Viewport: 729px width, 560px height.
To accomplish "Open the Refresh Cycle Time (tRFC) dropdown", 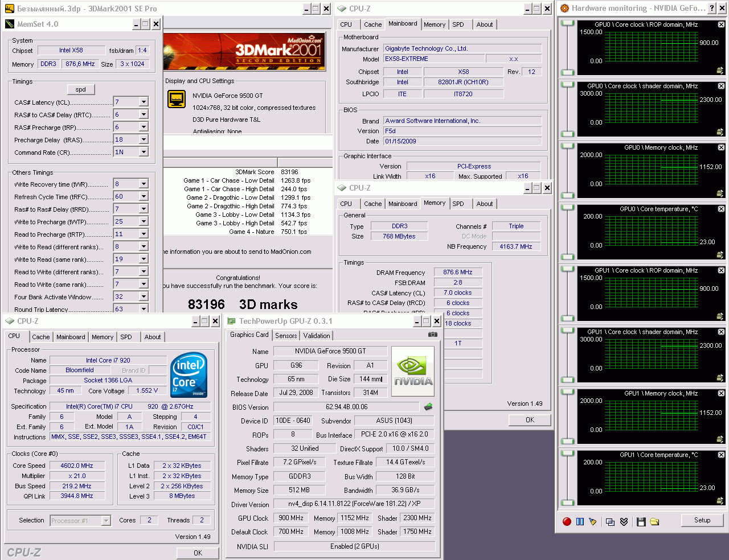I will click(x=144, y=196).
